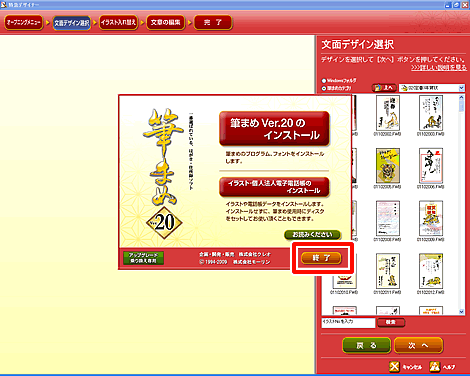Select design thumbnail 01102012.FWB
This screenshot has height=376, width=470.
coord(431,271)
